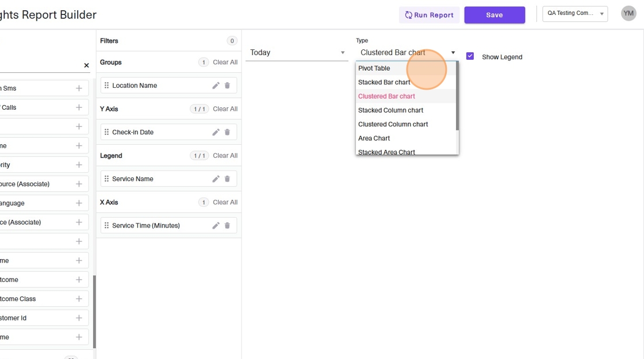Click the Run Report button
Screen dimensions: 644x359
[x=429, y=15]
